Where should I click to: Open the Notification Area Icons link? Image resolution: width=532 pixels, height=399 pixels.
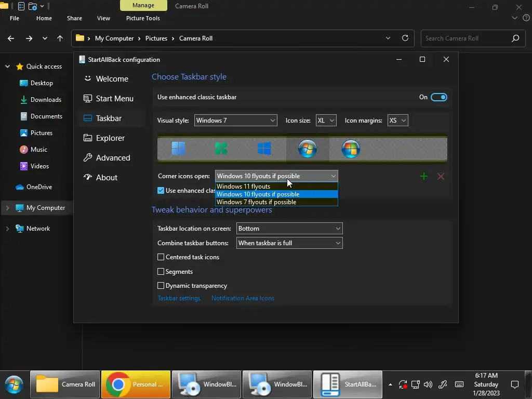pyautogui.click(x=243, y=298)
